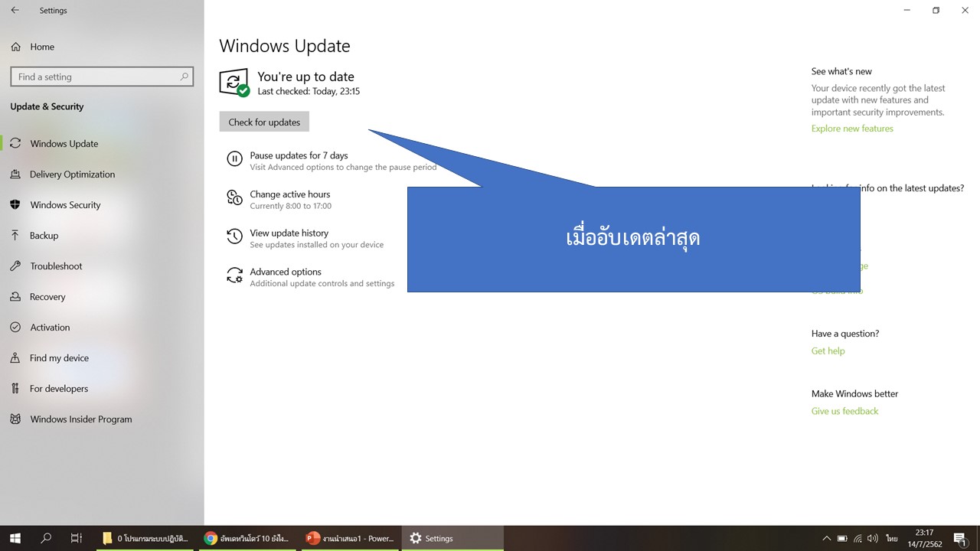
Task: Click the Troubleshoot wrench icon
Action: [x=15, y=266]
